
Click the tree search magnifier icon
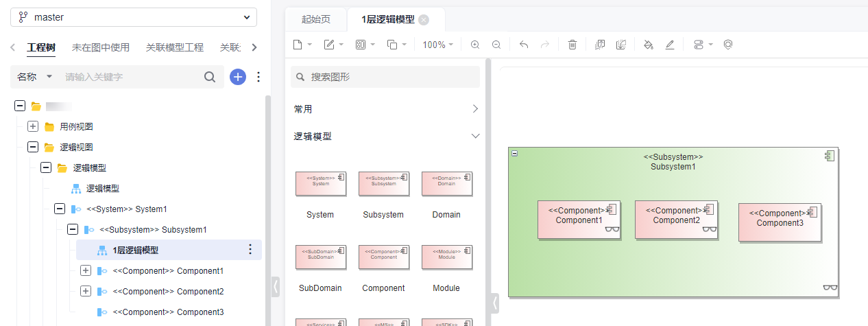(x=210, y=77)
